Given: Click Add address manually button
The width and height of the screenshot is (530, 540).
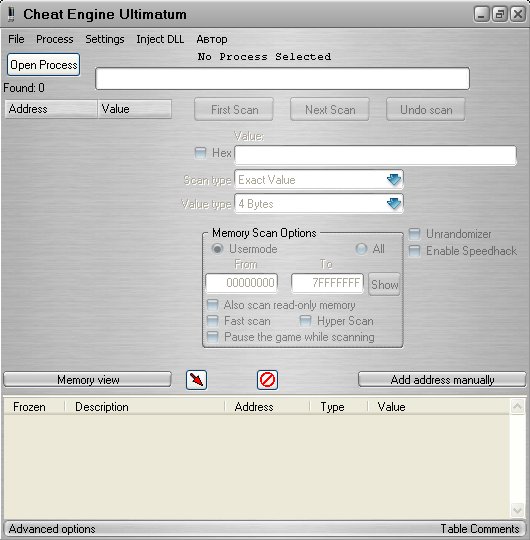Looking at the screenshot, I should coord(442,380).
